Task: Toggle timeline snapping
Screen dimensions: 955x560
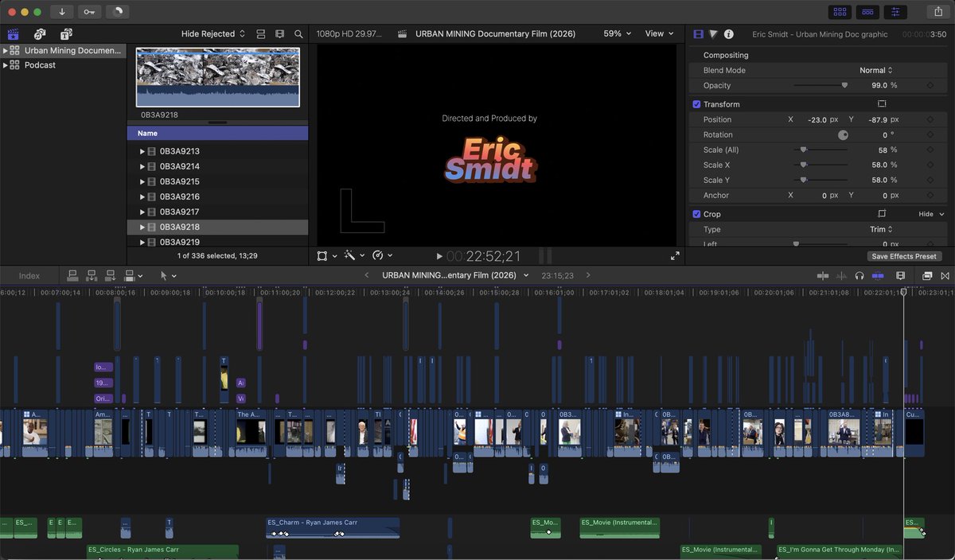Action: [878, 275]
